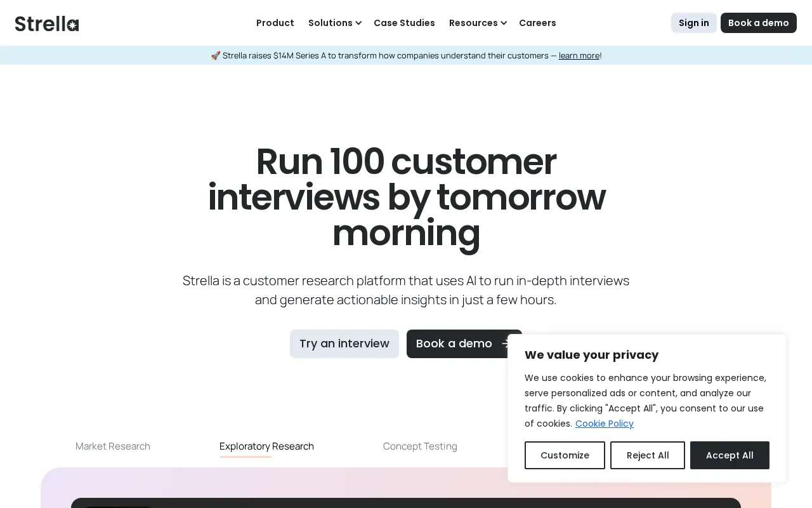The height and width of the screenshot is (508, 812).
Task: Click the Sign in button
Action: pos(694,23)
